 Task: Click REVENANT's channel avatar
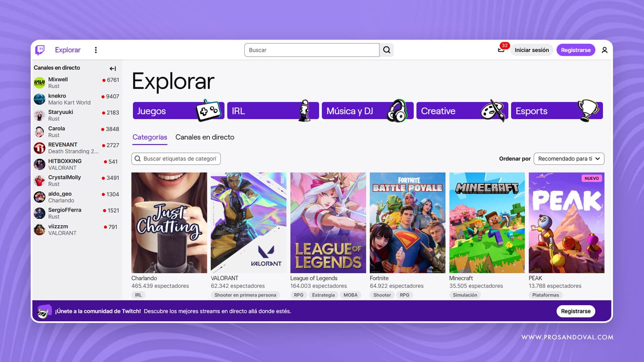click(x=39, y=148)
